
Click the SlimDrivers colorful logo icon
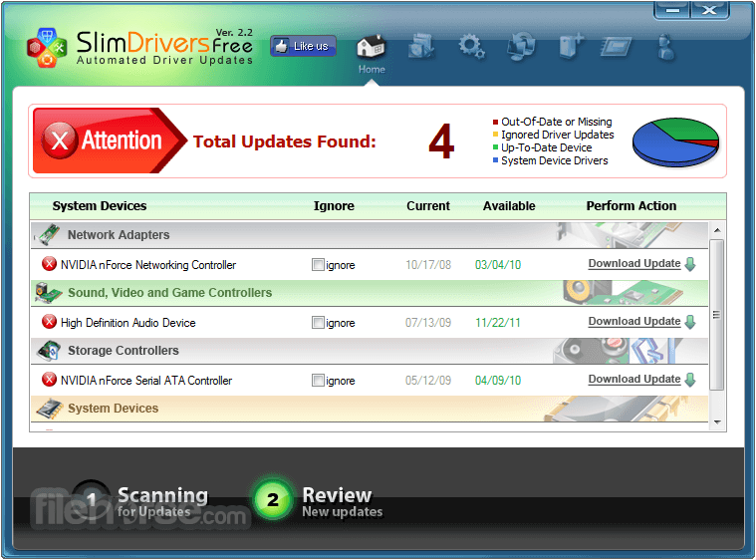pos(47,47)
